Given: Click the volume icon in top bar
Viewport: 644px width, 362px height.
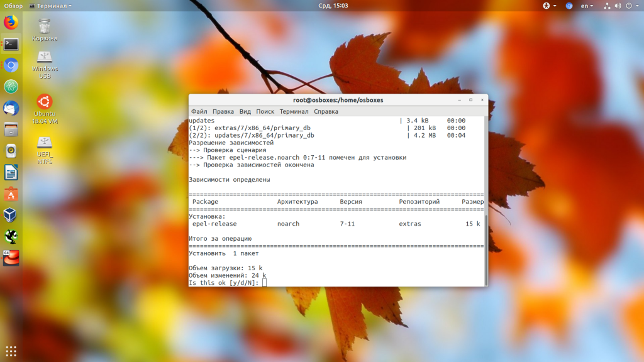Looking at the screenshot, I should [x=619, y=6].
